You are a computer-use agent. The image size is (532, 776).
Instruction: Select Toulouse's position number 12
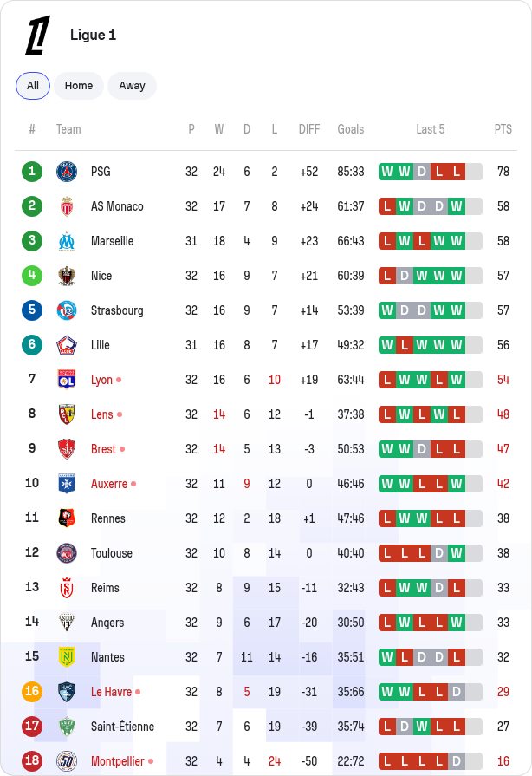tap(32, 552)
